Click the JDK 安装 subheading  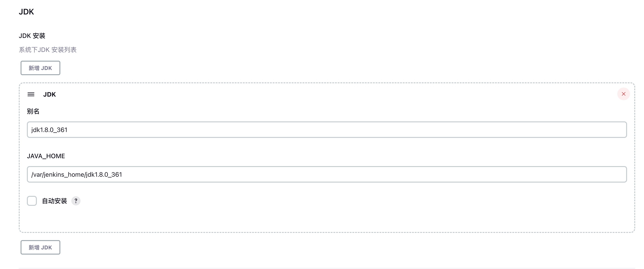32,36
